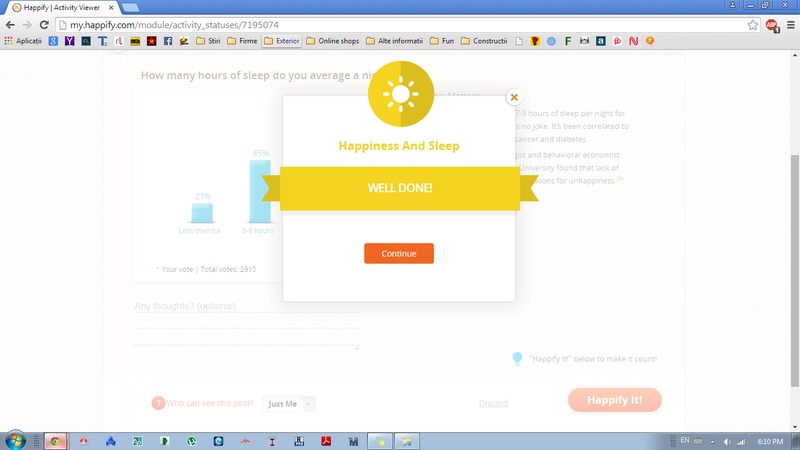The image size is (800, 450).
Task: Click the EN language indicator
Action: pos(685,440)
